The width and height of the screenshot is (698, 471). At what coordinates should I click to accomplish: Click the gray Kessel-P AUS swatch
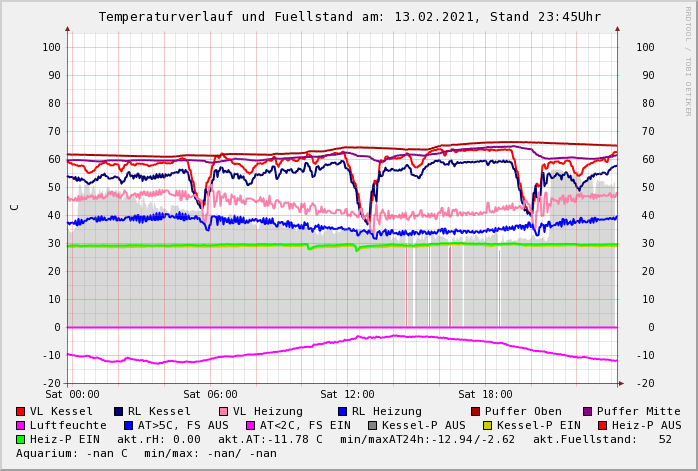point(372,425)
